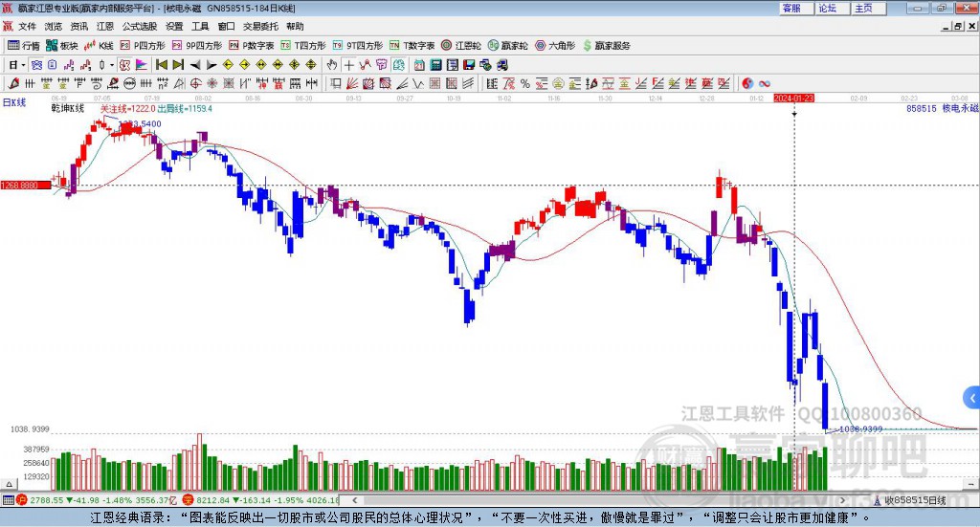Jump to last bar with the olive right-bar arrow
Image resolution: width=980 pixels, height=527 pixels.
(x=178, y=65)
